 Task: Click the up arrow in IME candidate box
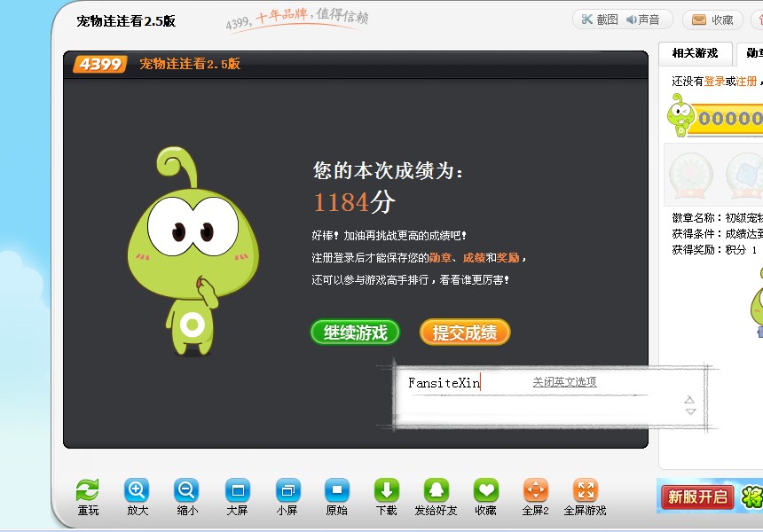[x=689, y=400]
